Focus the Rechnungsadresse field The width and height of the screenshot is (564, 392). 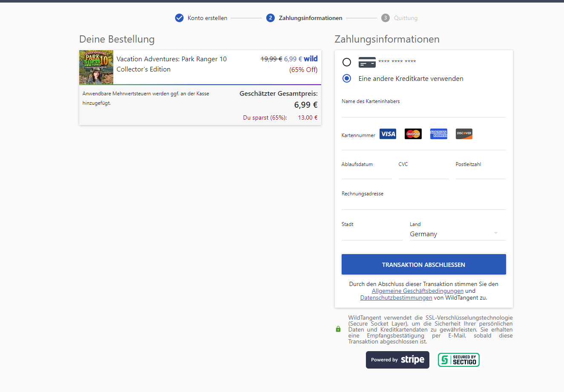coord(424,204)
